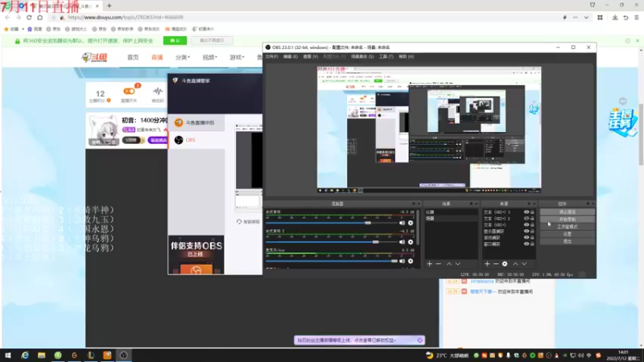Click the 开始录制 start recording button
The image size is (644, 362).
pos(568,219)
